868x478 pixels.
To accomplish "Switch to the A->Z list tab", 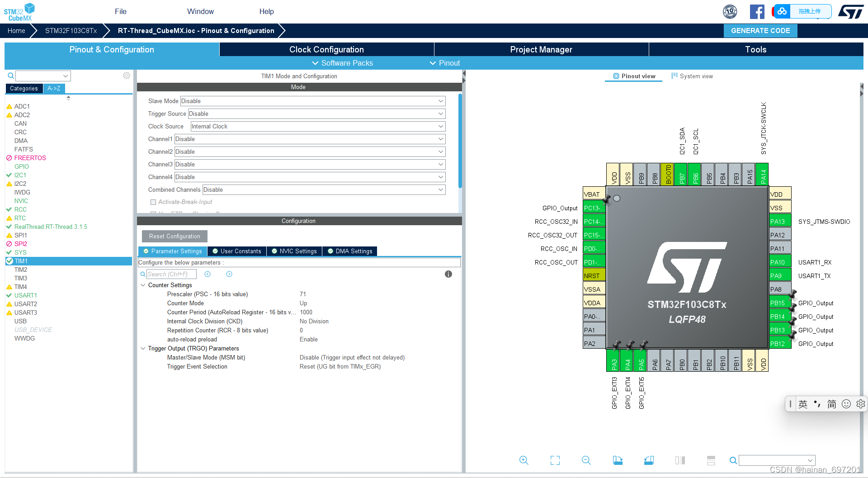I will point(54,88).
